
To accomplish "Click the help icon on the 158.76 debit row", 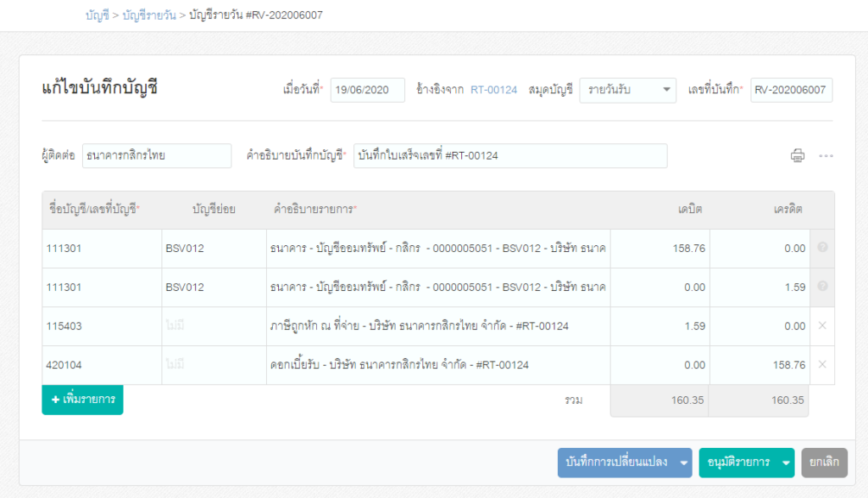I will 822,247.
